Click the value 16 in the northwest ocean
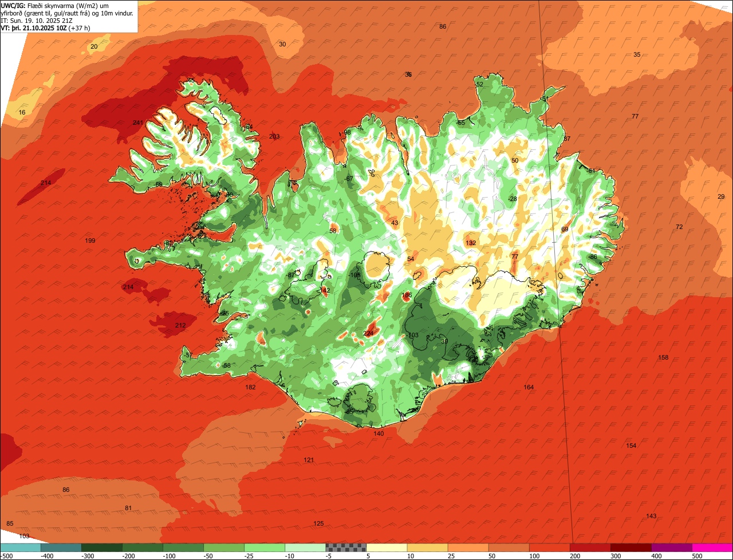The width and height of the screenshot is (733, 560). 22,112
